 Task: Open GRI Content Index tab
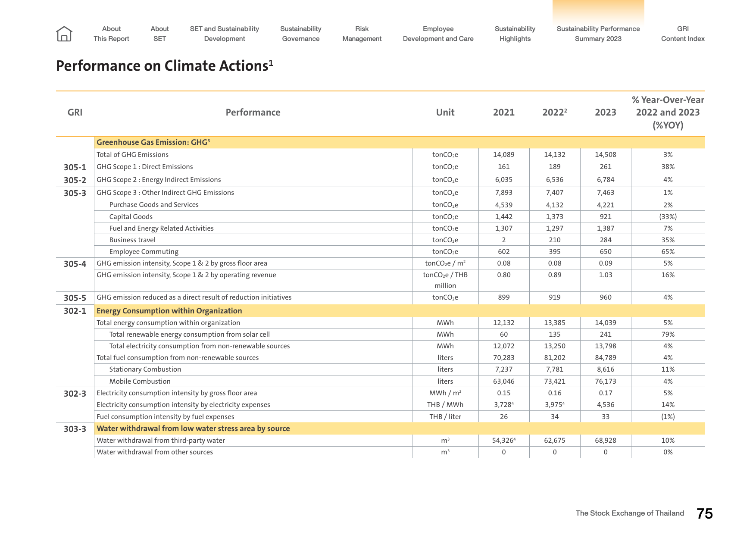click(x=683, y=34)
